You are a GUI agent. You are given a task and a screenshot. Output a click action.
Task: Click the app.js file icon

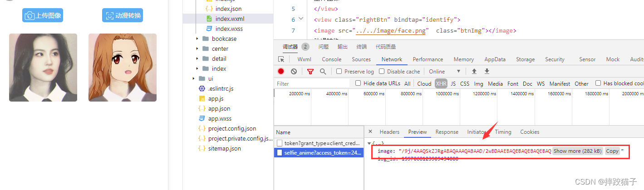(202, 98)
